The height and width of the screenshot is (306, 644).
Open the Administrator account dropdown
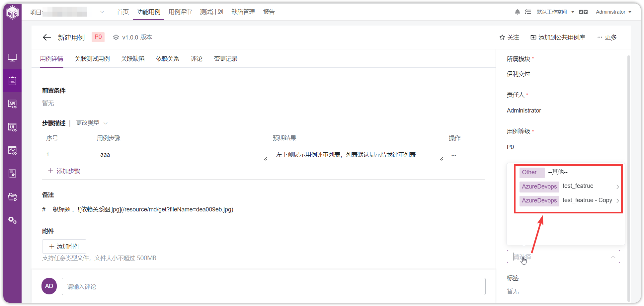point(613,12)
